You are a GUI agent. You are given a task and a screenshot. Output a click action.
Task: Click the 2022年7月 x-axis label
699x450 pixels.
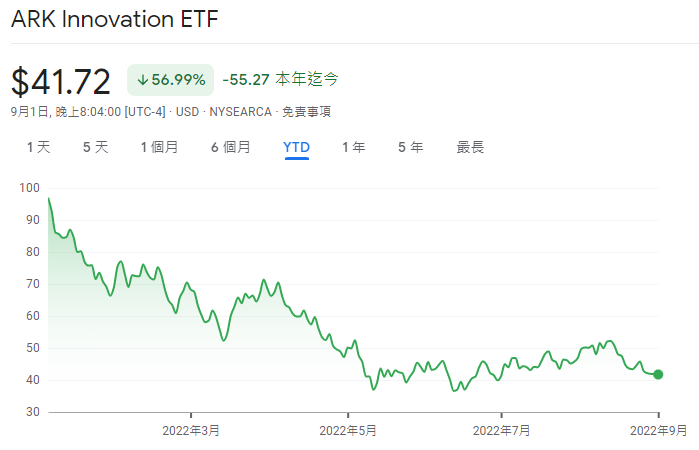coord(500,431)
